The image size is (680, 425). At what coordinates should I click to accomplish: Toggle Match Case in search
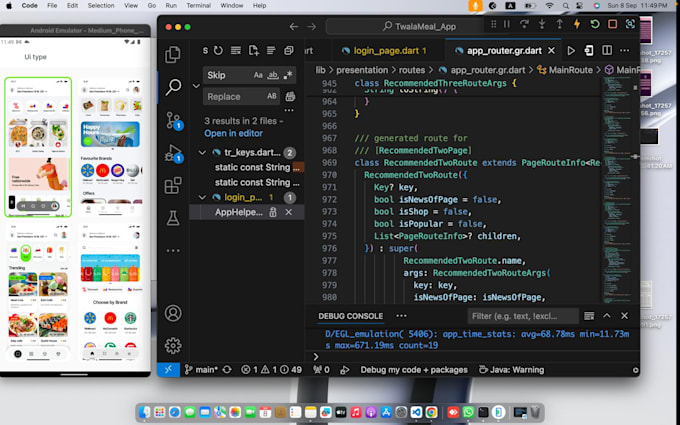[258, 75]
